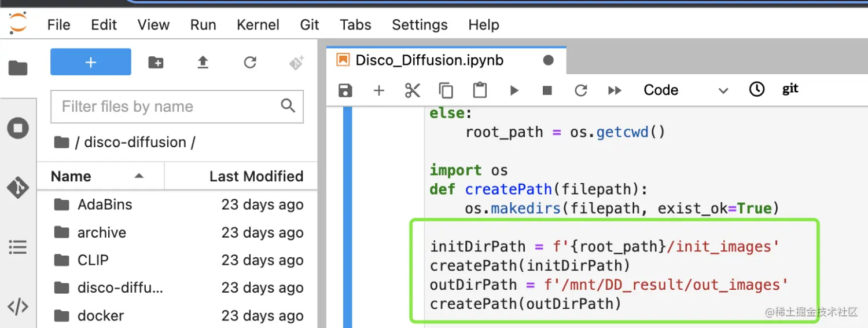Image resolution: width=868 pixels, height=328 pixels.
Task: Cut the selected cell with scissors icon
Action: [x=413, y=90]
